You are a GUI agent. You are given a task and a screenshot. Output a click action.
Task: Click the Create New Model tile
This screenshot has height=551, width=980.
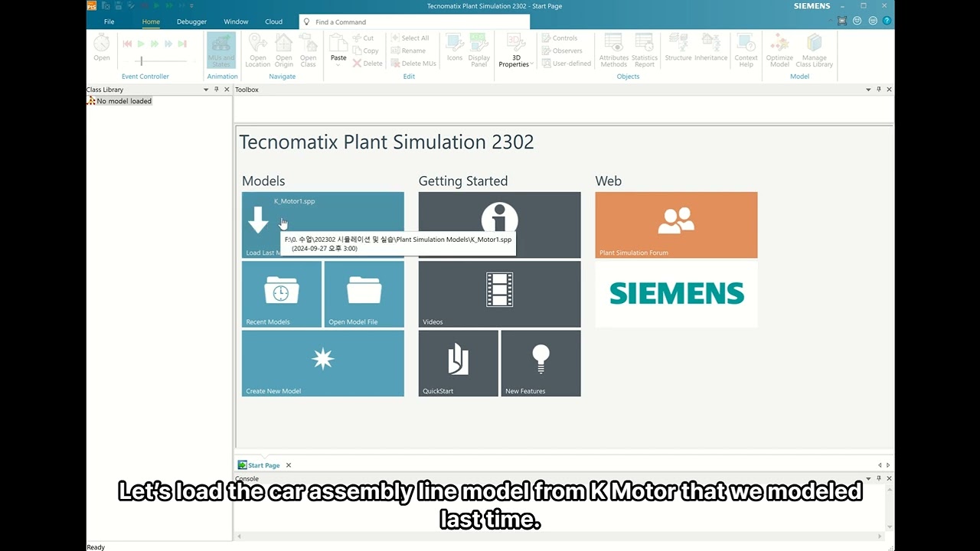click(x=323, y=364)
